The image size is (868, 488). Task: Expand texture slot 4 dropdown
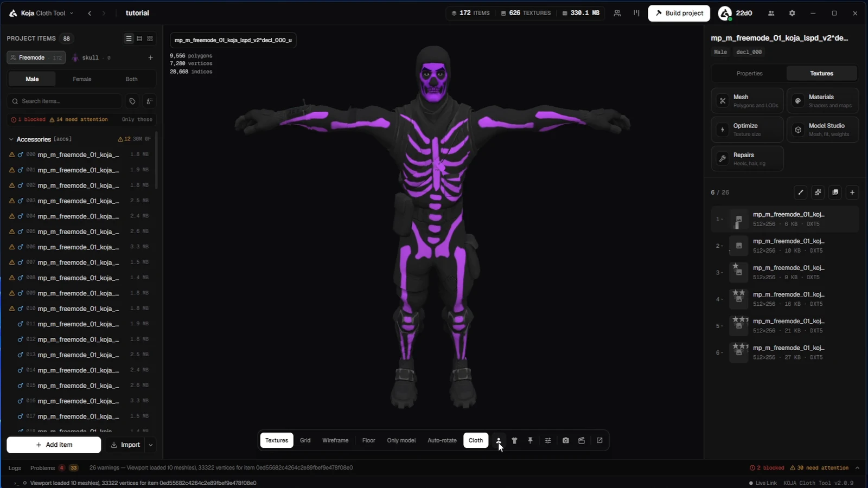pyautogui.click(x=719, y=299)
